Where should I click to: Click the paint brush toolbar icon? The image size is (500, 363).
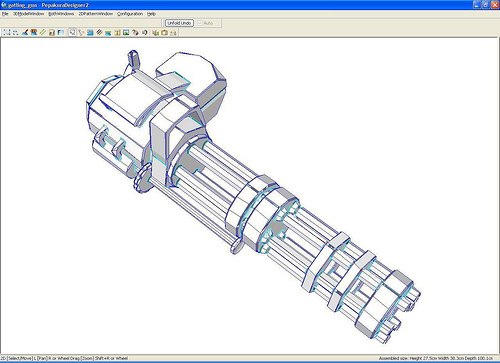tap(25, 32)
